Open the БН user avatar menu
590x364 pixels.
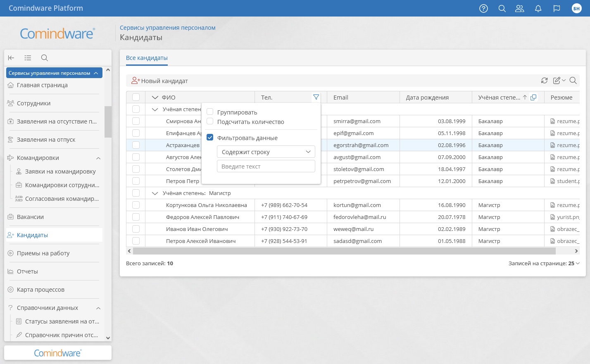point(576,8)
